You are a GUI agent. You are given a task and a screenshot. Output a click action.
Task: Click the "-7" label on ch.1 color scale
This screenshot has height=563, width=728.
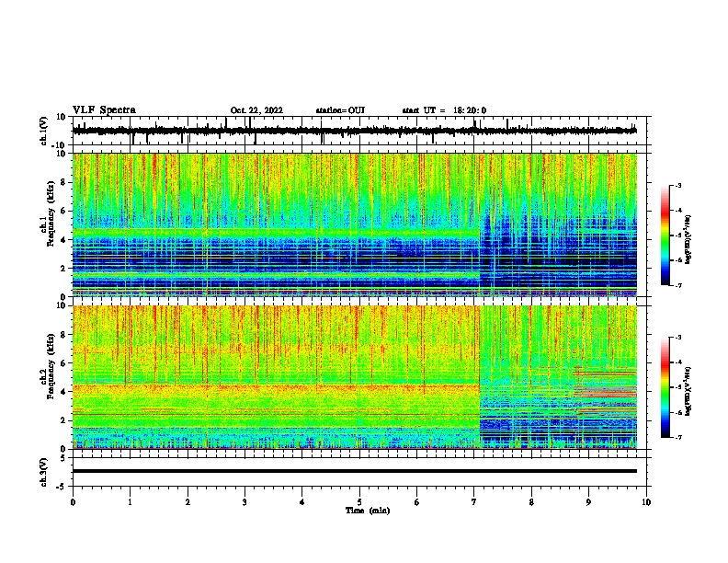tap(677, 285)
